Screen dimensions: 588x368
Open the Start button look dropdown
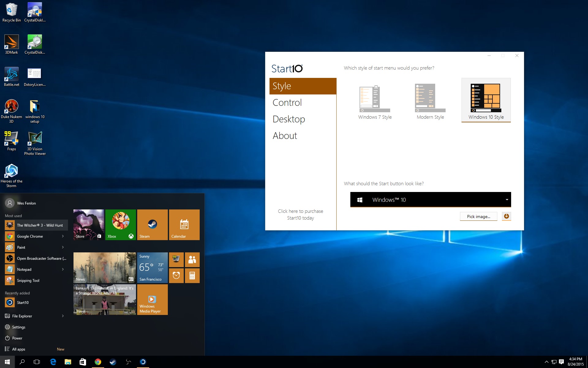click(507, 200)
